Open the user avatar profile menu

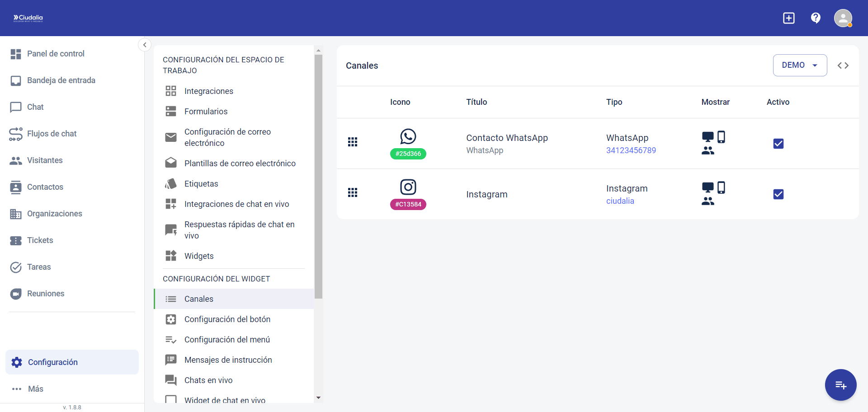(843, 18)
